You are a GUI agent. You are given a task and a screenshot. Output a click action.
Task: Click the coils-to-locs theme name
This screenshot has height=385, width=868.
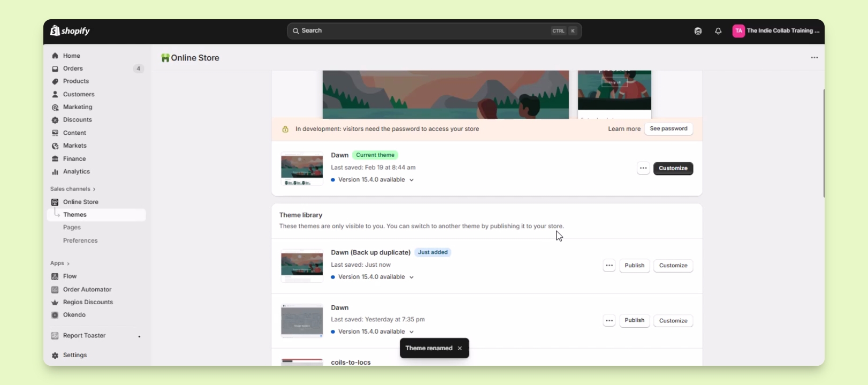(351, 362)
